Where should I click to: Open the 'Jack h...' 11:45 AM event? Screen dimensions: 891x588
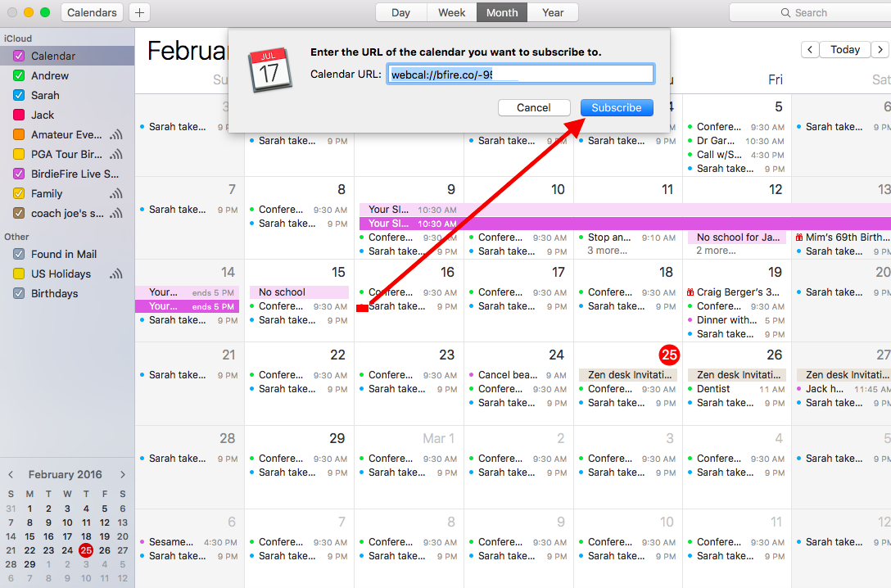point(844,389)
